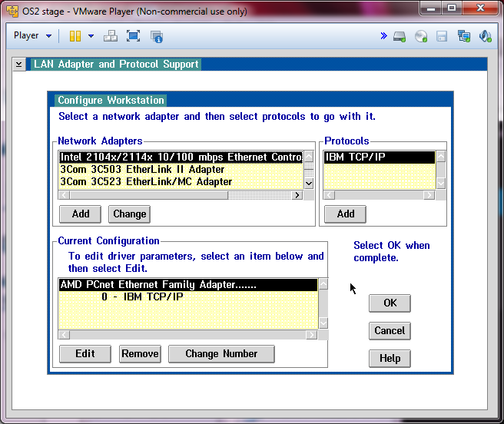Click the network adapter icon
The height and width of the screenshot is (424, 504).
464,36
